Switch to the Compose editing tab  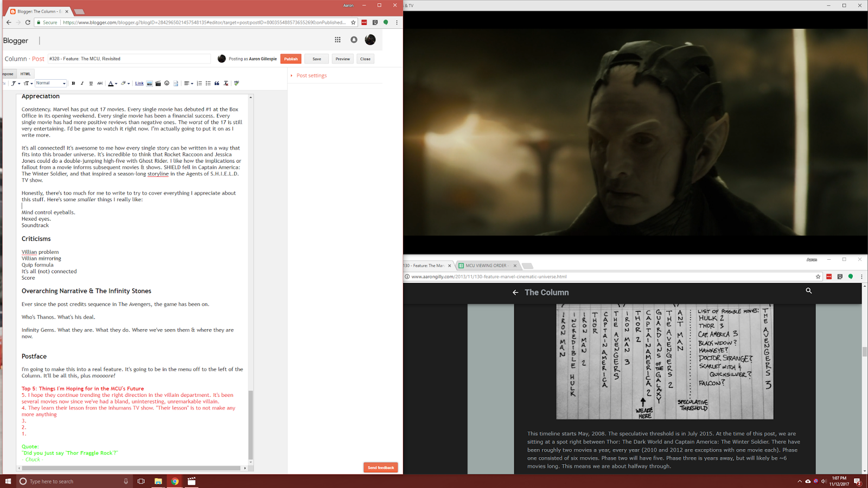click(8, 74)
